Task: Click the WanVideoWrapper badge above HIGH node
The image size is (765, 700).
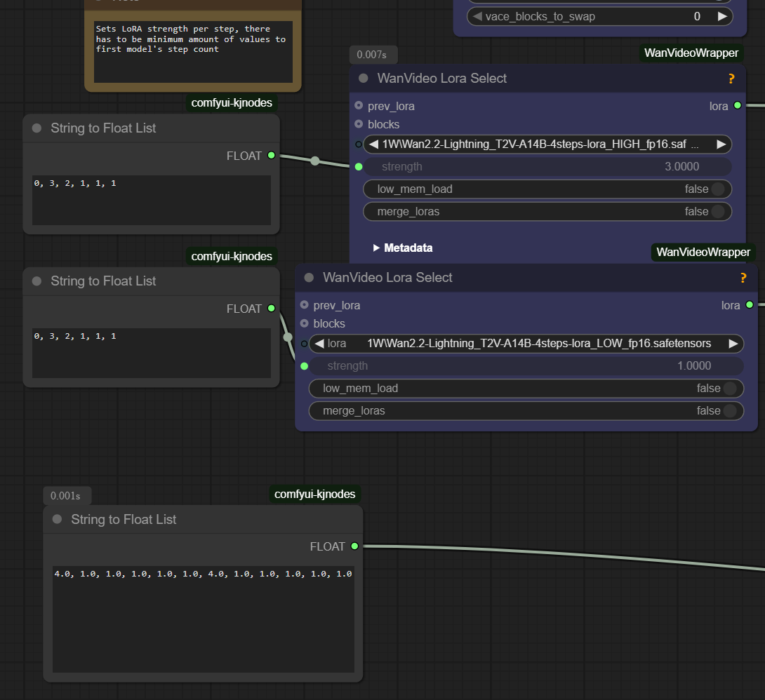Action: [691, 53]
